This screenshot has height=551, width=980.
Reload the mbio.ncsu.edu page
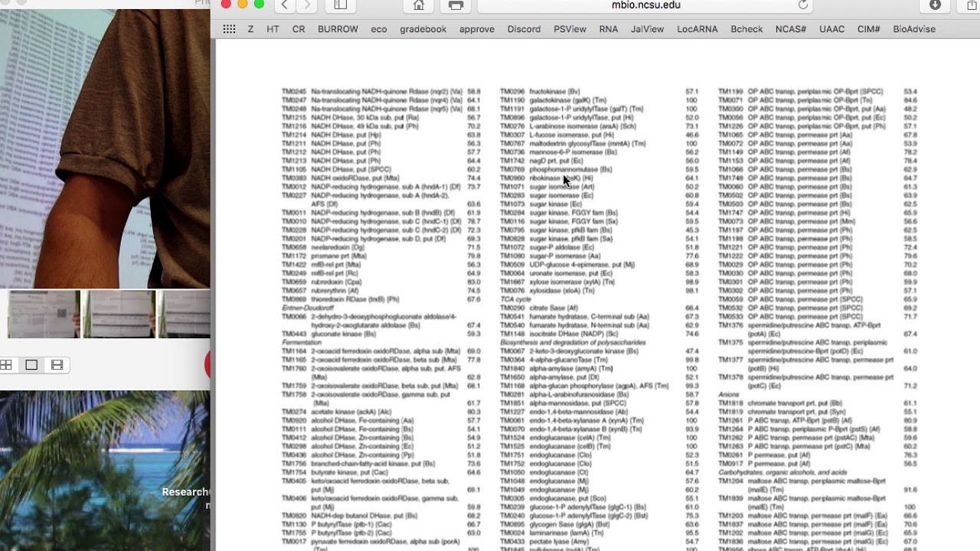803,5
